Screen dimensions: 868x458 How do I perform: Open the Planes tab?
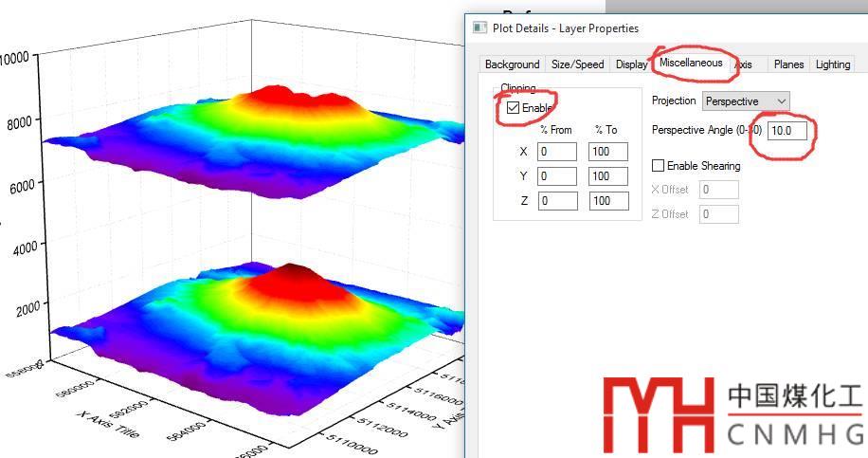click(x=788, y=64)
